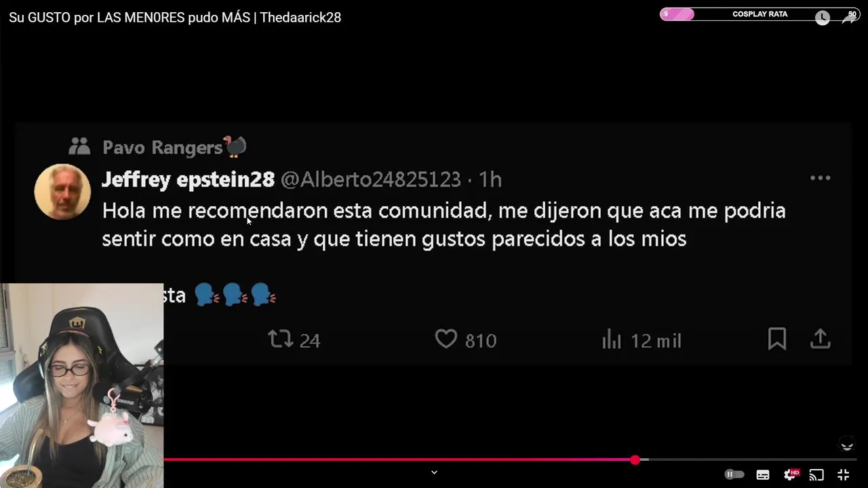Click the Jeffrey epstein28 profile avatar
The image size is (868, 488).
[62, 192]
